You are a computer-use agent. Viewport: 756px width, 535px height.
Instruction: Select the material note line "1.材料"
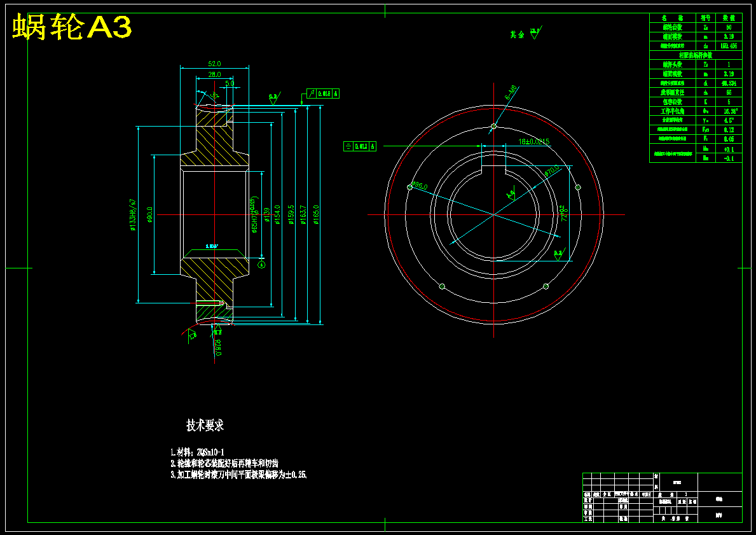(197, 452)
